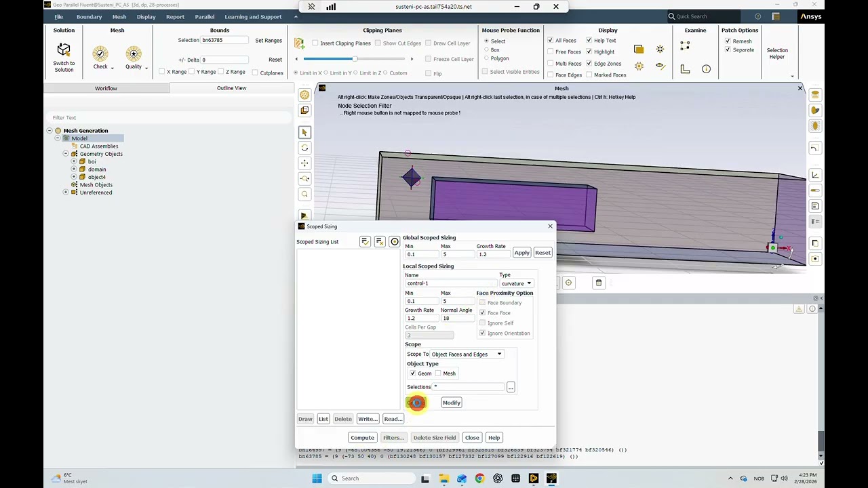Click the Modify button
The image size is (868, 488).
click(451, 403)
